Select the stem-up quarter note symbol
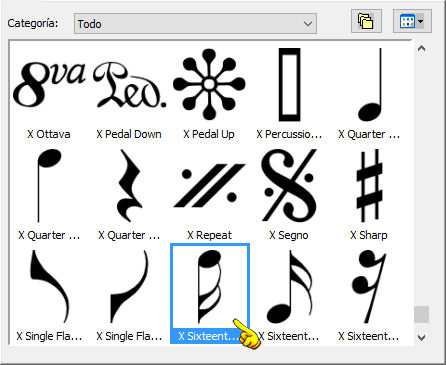This screenshot has height=365, width=446. [x=369, y=85]
